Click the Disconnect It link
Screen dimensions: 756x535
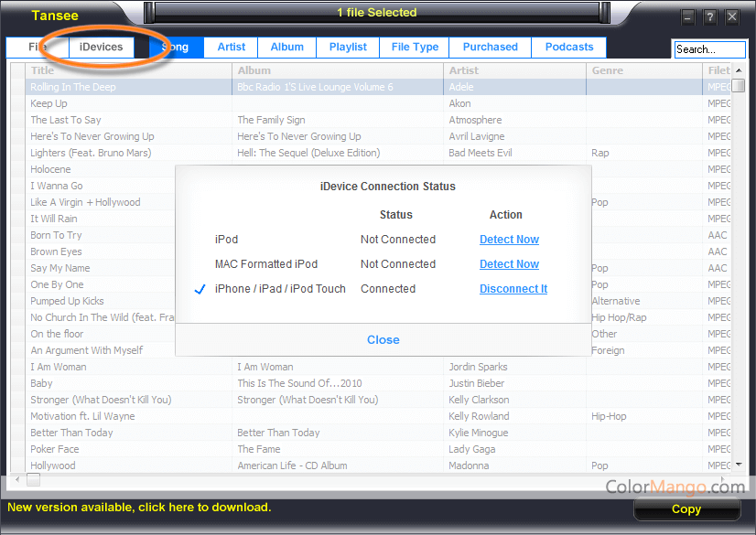pos(513,289)
